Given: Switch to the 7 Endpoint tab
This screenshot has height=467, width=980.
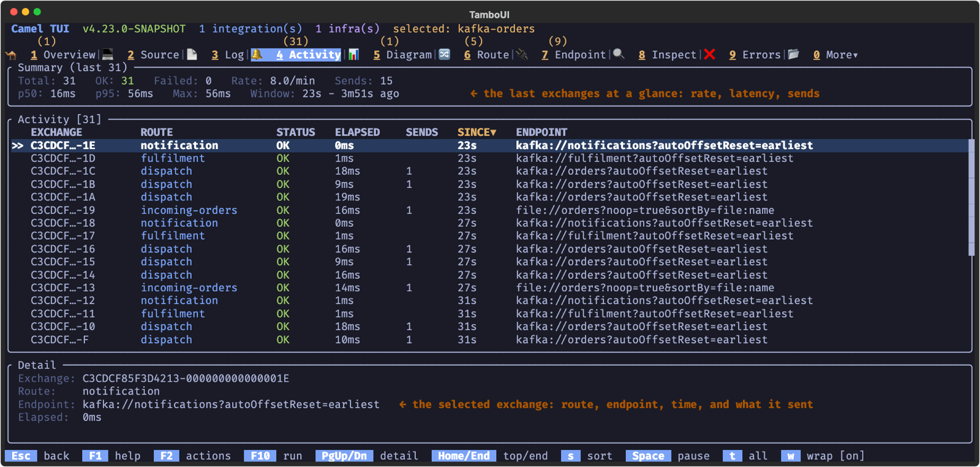Looking at the screenshot, I should 573,55.
